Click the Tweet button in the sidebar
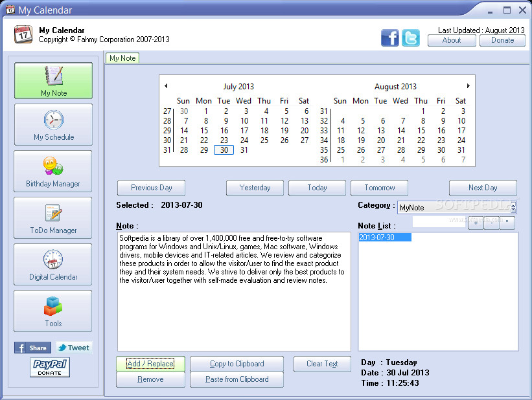Image resolution: width=532 pixels, height=400 pixels. pos(74,348)
